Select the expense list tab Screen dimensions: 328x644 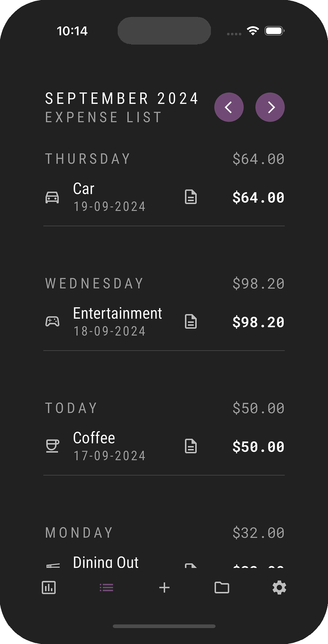(106, 587)
